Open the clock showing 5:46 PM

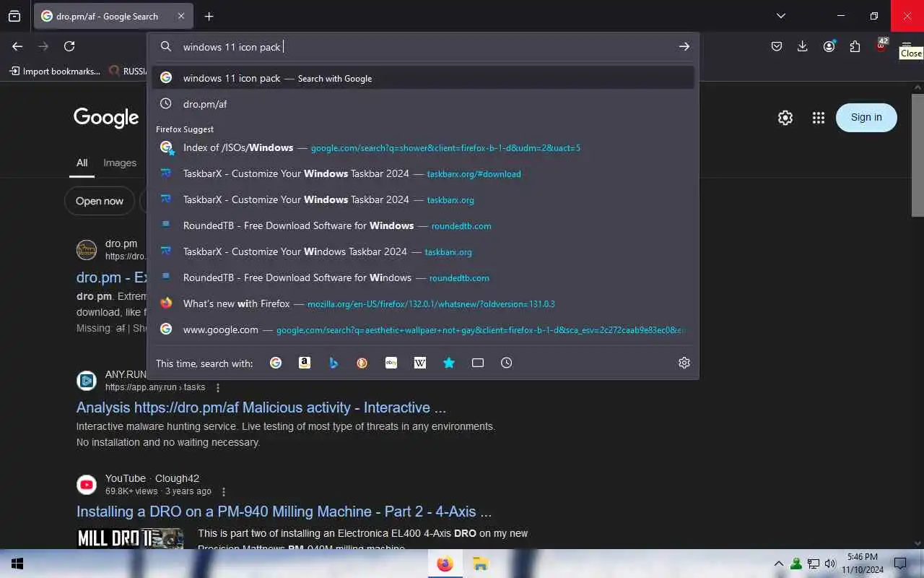coord(862,564)
